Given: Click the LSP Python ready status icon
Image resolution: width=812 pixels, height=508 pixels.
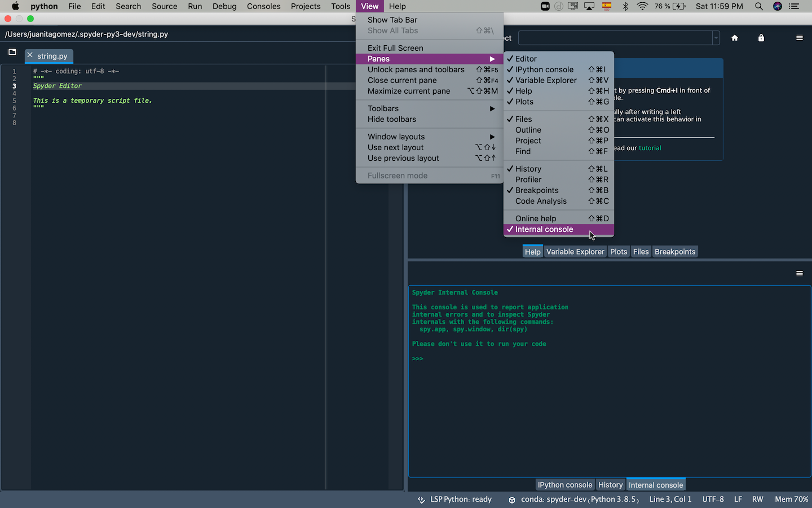Looking at the screenshot, I should 421,499.
